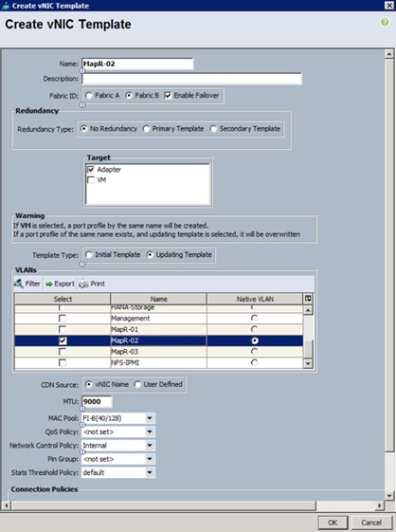
Task: Click the OK button
Action: point(333,523)
